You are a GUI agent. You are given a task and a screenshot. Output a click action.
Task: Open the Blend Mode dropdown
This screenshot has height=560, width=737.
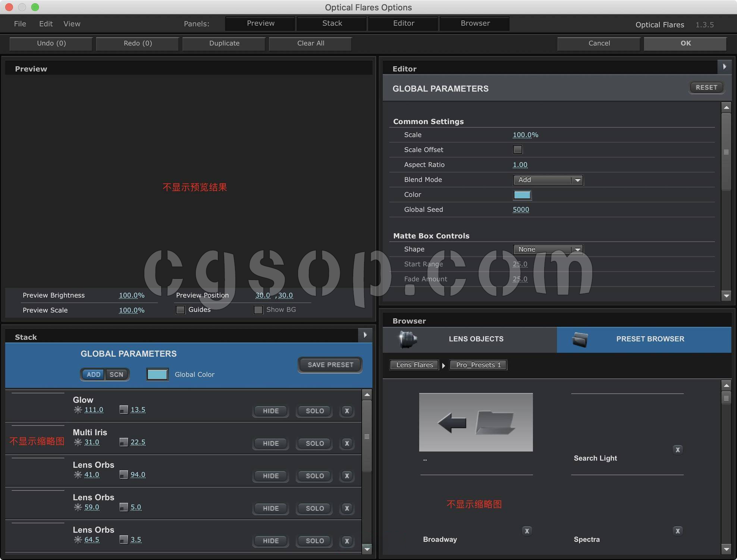[x=548, y=180]
